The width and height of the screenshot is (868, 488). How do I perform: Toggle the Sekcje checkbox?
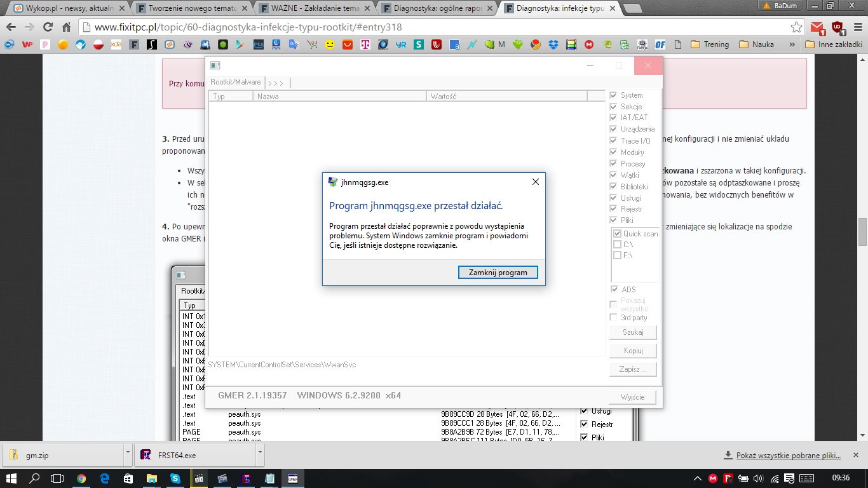tap(613, 107)
